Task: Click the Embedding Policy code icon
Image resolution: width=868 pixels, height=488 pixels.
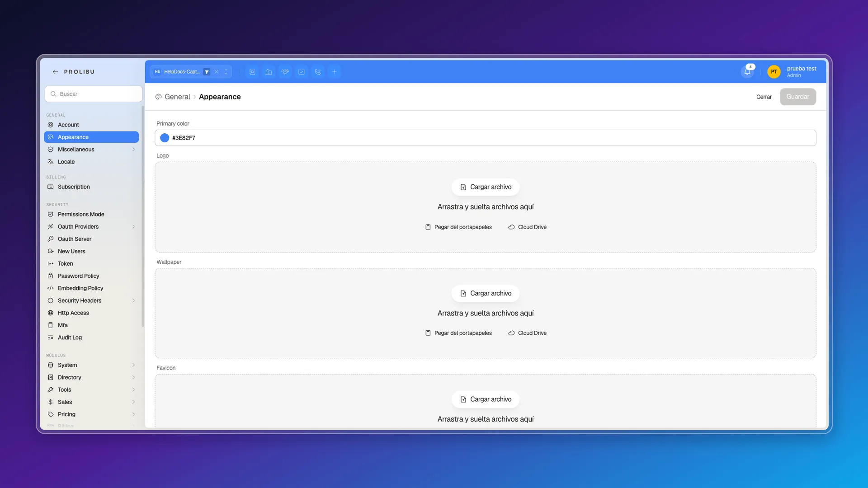Action: point(51,288)
